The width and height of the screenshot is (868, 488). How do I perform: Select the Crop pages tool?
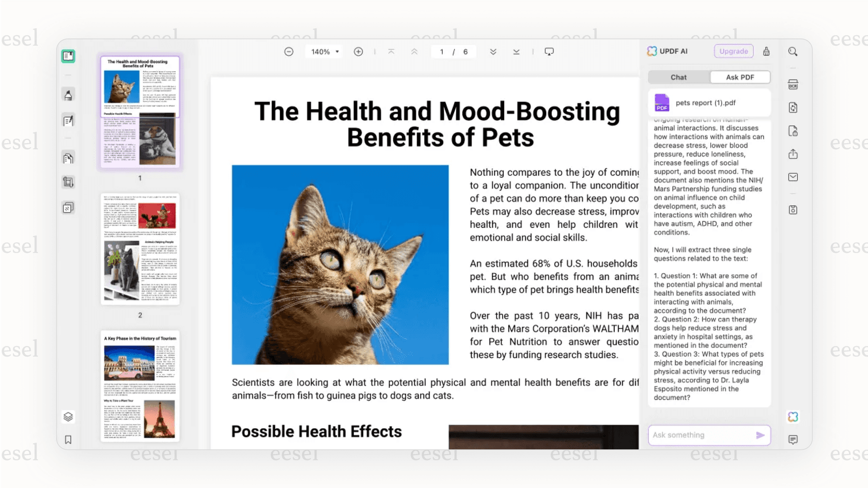click(x=68, y=182)
